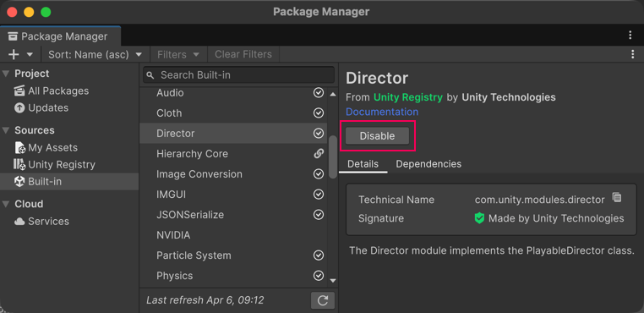The height and width of the screenshot is (313, 644).
Task: Click the list scrollbar up arrow
Action: [x=333, y=94]
